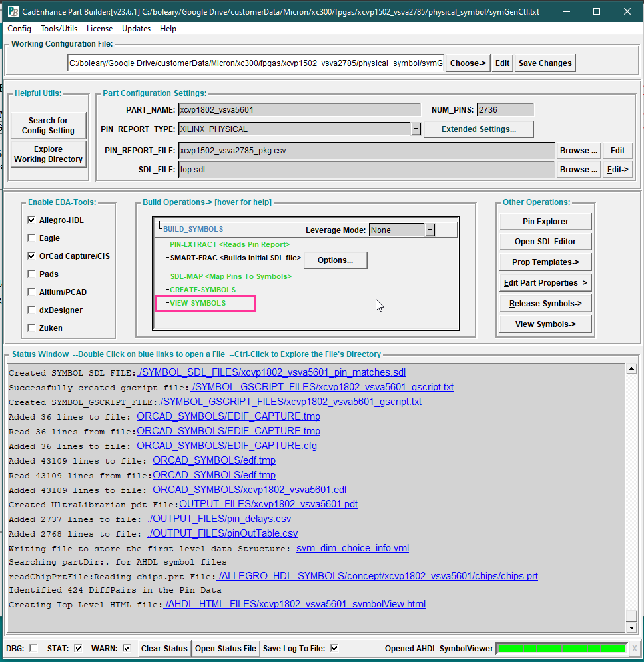This screenshot has width=644, height=662.
Task: Toggle the DBG checkbox
Action: 33,648
